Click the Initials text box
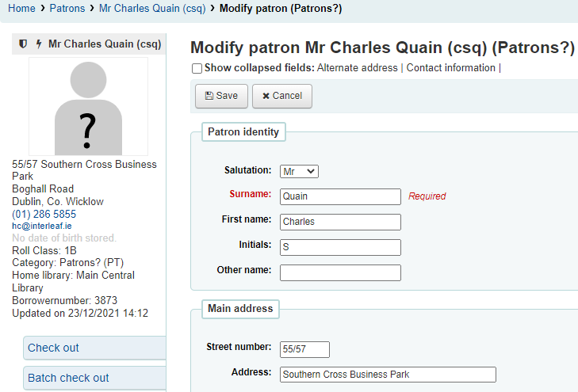 coord(340,247)
